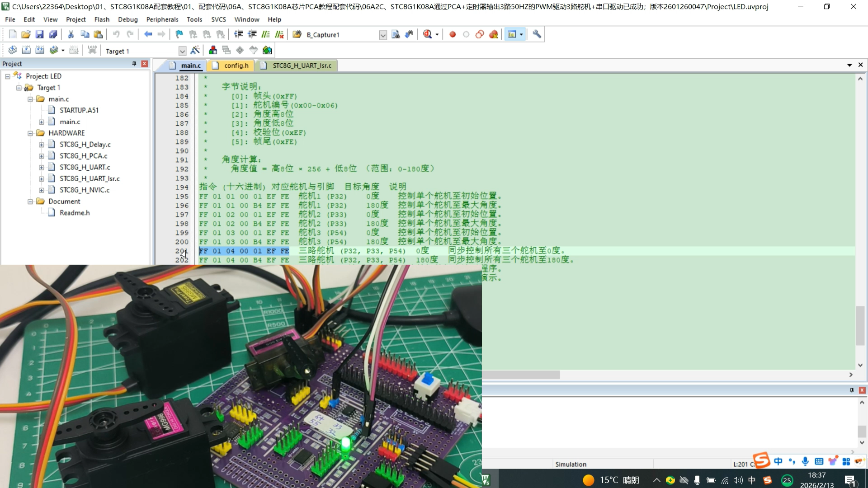
Task: Click the Build target icon
Action: pos(26,50)
